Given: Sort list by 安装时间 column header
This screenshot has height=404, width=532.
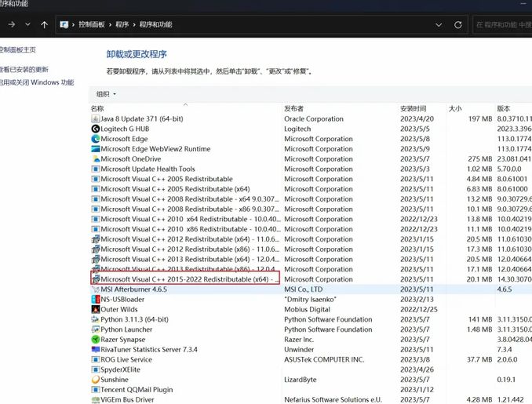Looking at the screenshot, I should (414, 108).
